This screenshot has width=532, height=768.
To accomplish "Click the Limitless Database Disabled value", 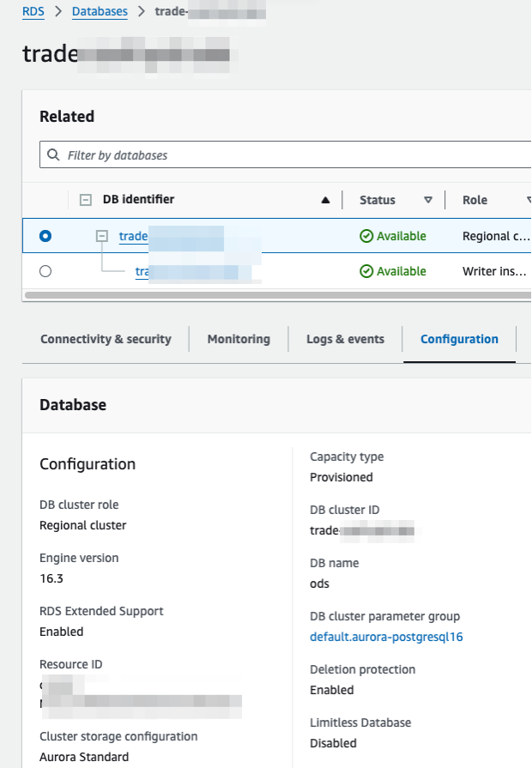I will click(333, 743).
